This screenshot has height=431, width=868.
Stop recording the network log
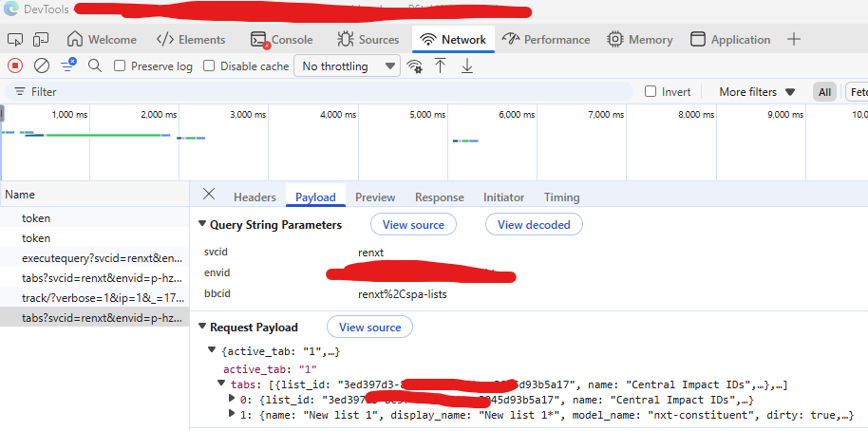click(x=15, y=66)
